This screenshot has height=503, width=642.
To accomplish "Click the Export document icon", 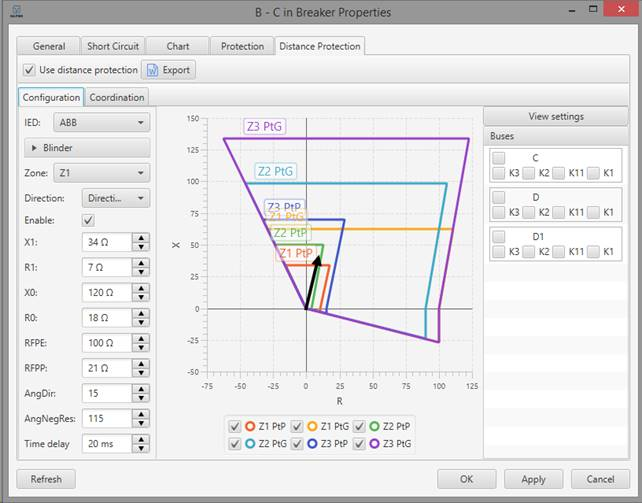I will coord(152,70).
